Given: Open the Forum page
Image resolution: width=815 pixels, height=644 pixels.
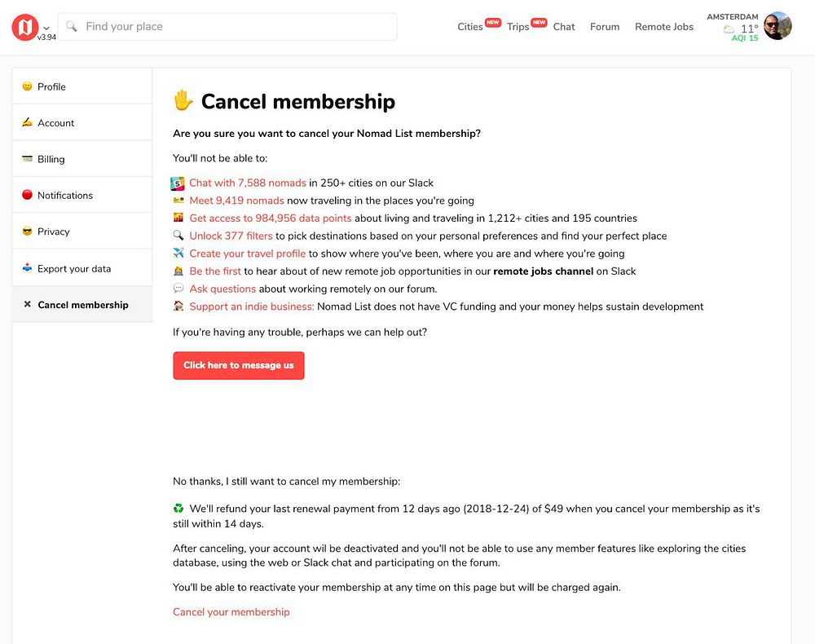Looking at the screenshot, I should pos(605,27).
